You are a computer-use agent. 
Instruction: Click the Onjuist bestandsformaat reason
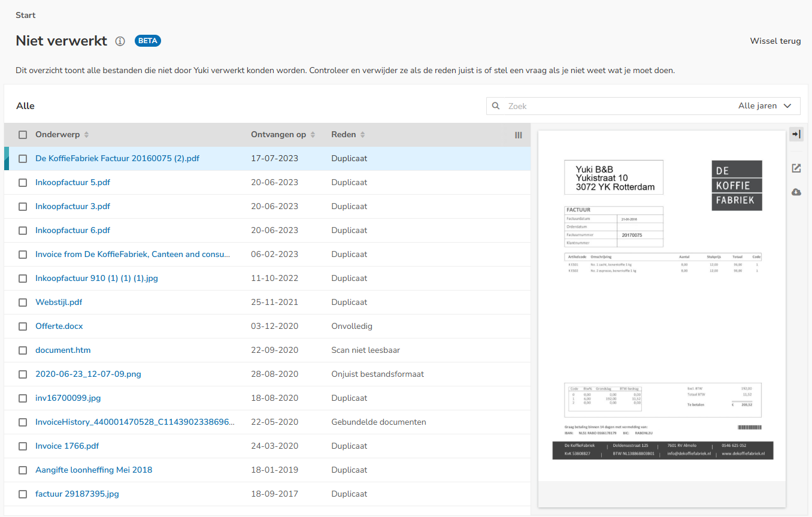click(377, 374)
